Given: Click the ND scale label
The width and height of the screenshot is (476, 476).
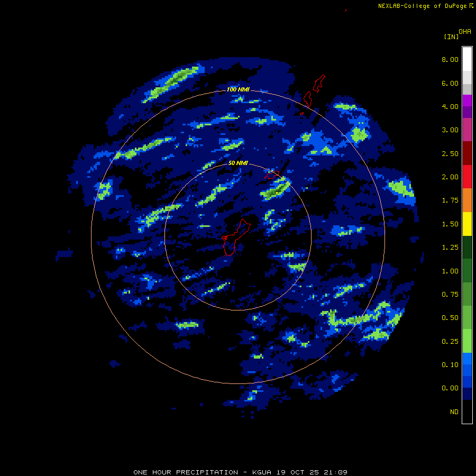Looking at the screenshot, I should [454, 412].
